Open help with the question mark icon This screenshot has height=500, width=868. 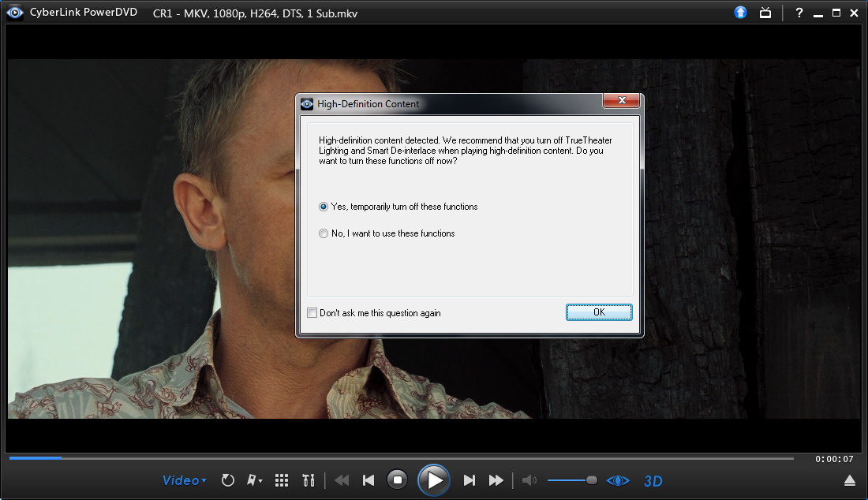(799, 13)
